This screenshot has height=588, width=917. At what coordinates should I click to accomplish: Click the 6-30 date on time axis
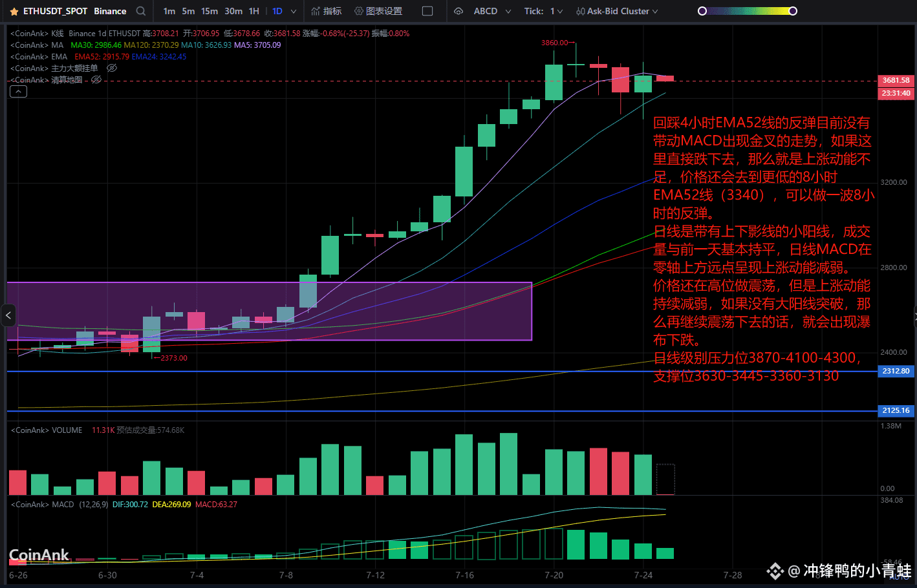click(107, 575)
